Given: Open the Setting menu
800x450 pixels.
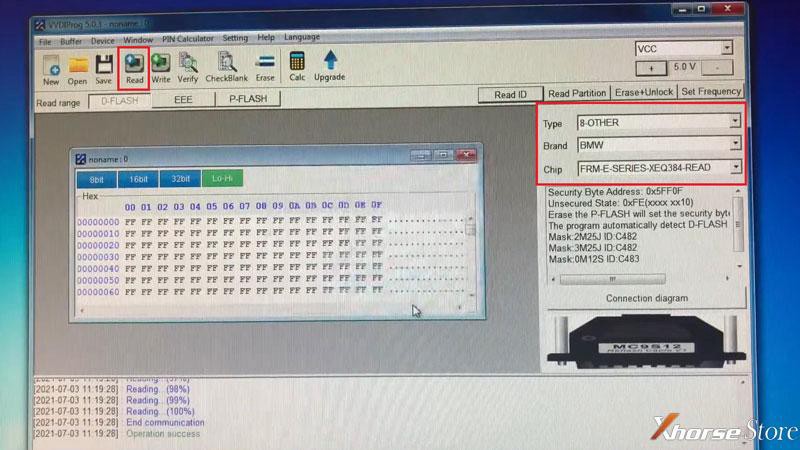Looking at the screenshot, I should coord(235,38).
